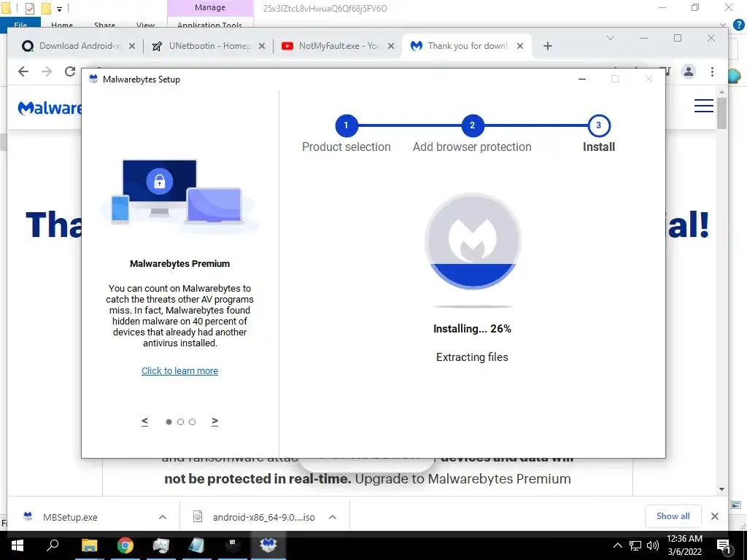Open Manage tab in Explorer window

tap(210, 7)
